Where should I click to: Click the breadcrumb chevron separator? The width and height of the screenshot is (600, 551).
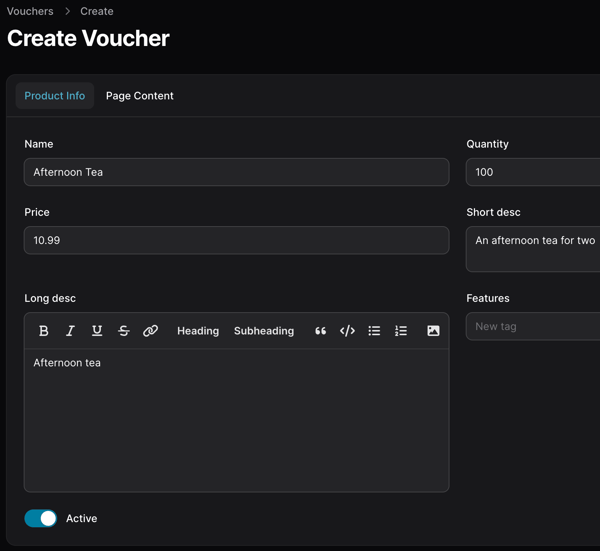click(67, 11)
